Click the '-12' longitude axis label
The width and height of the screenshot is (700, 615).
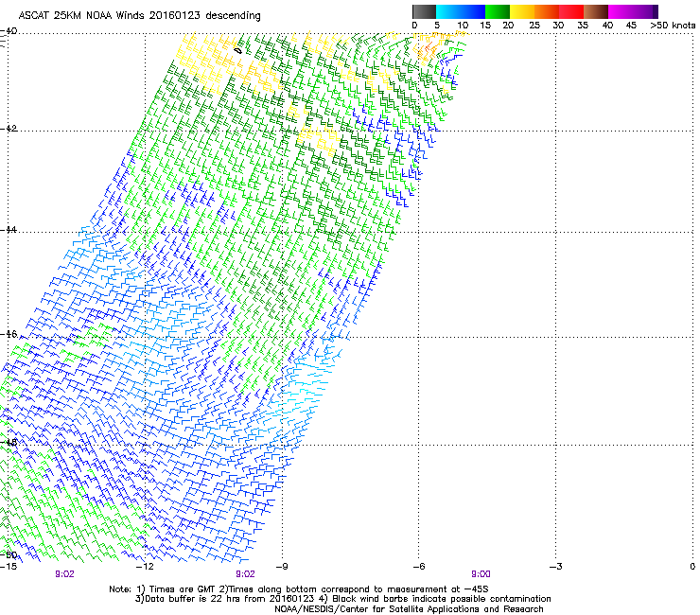tap(145, 567)
